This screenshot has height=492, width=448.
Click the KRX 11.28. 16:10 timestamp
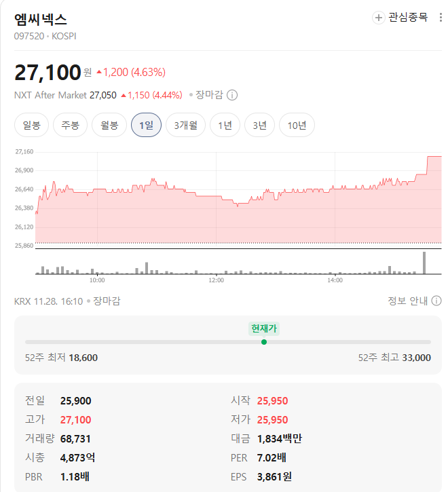[x=48, y=301]
